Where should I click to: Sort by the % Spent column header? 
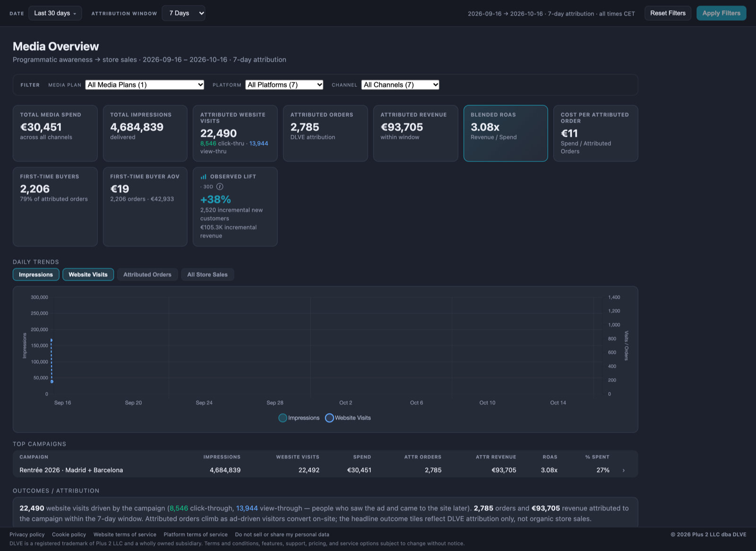[x=597, y=457]
